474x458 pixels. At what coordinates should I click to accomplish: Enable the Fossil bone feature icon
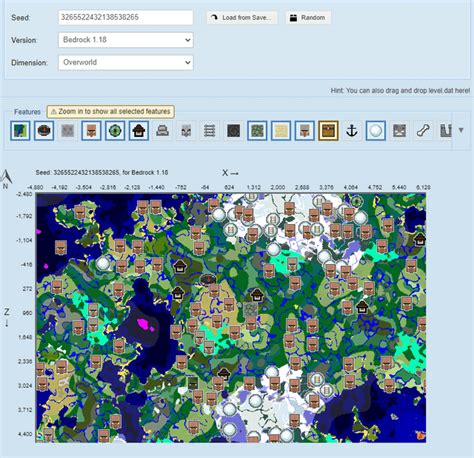(x=423, y=130)
